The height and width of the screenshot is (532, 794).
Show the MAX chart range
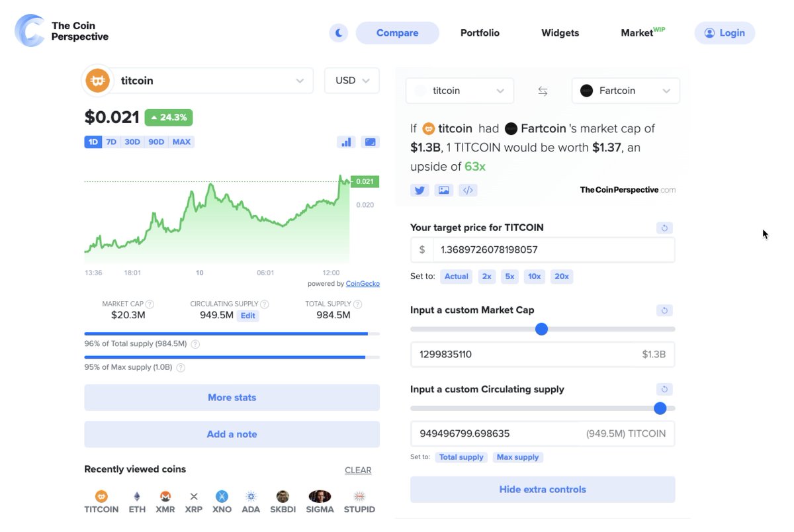181,142
